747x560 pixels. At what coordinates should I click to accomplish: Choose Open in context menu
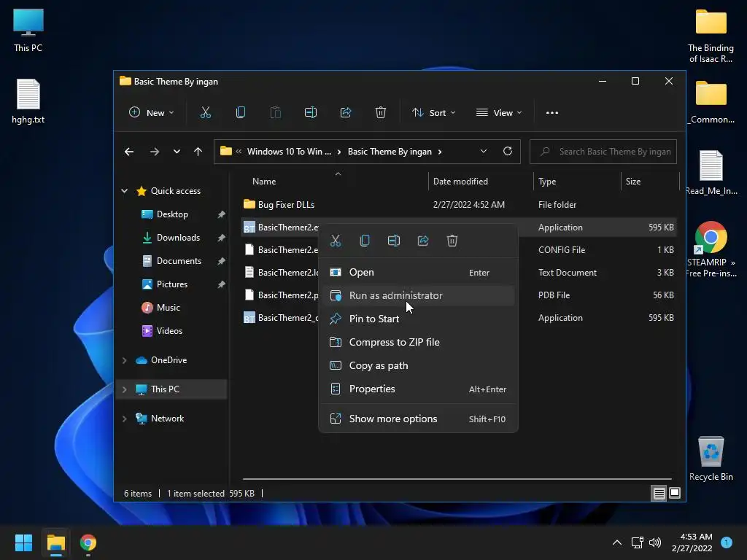[x=418, y=273]
